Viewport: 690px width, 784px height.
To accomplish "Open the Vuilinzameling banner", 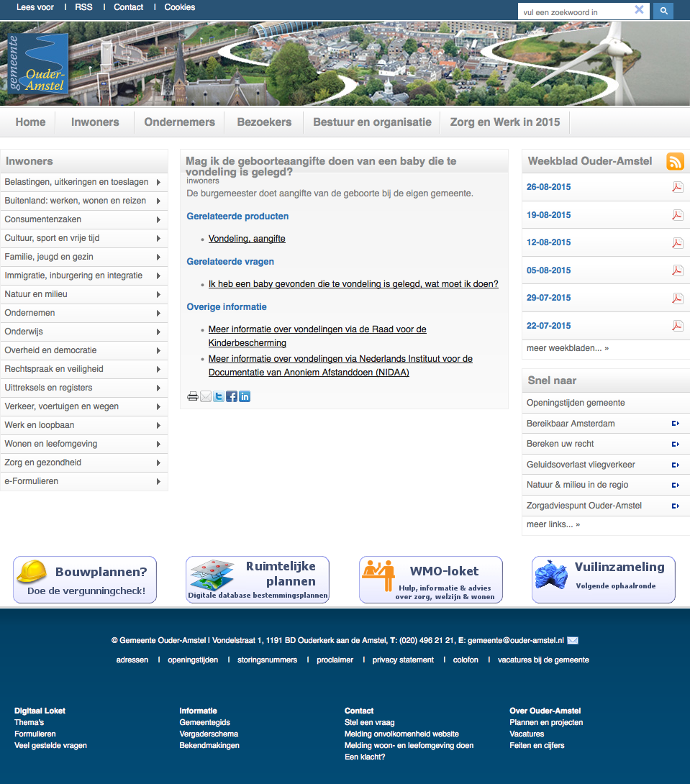I will [x=604, y=580].
